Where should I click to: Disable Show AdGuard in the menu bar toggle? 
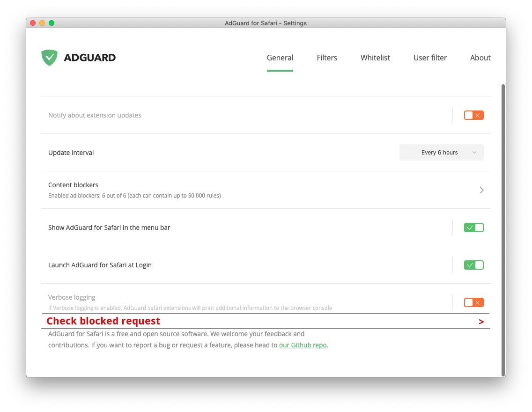point(473,228)
